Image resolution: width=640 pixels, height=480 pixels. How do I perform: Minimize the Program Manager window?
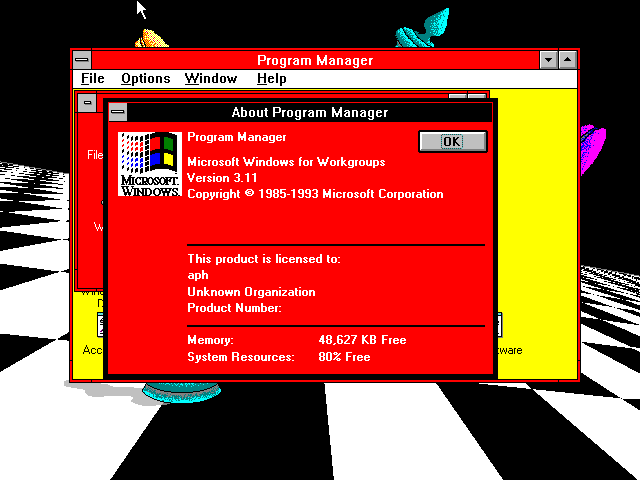[549, 60]
